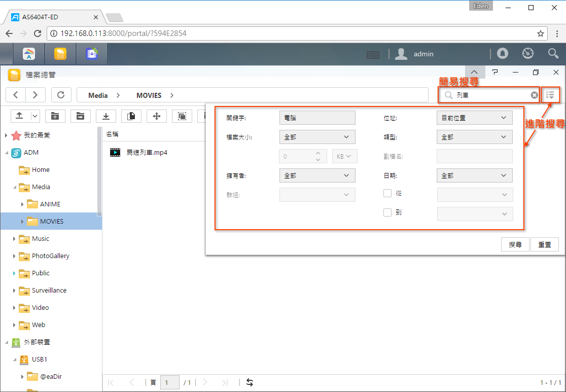Open the admin user menu
566x392 pixels.
pyautogui.click(x=414, y=54)
